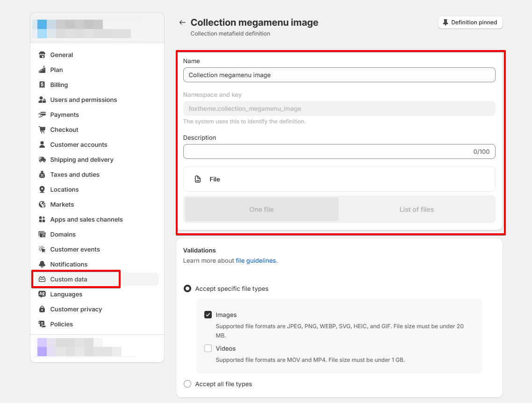Screen dimensions: 532x403
Task: Edit the Name input field
Action: tap(339, 75)
